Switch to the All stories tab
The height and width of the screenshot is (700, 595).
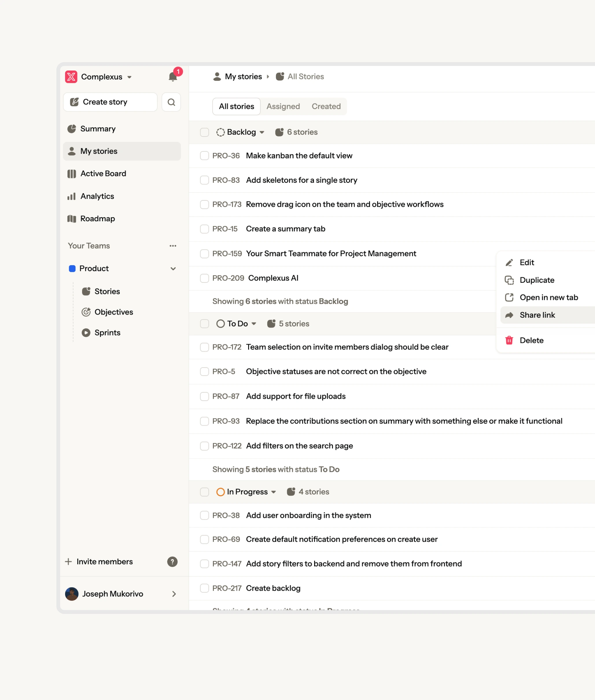click(x=236, y=107)
